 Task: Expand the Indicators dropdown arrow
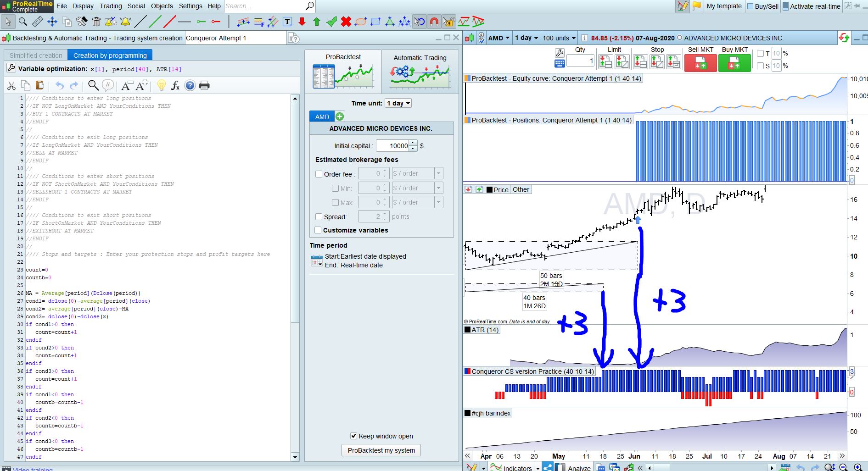pos(538,468)
